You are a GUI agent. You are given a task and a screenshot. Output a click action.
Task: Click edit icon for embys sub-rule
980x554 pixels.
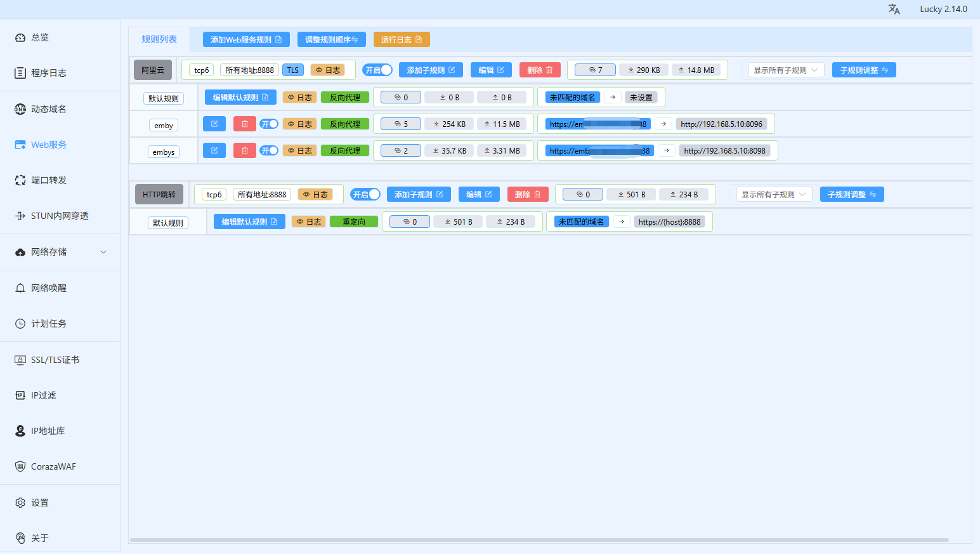(x=214, y=150)
